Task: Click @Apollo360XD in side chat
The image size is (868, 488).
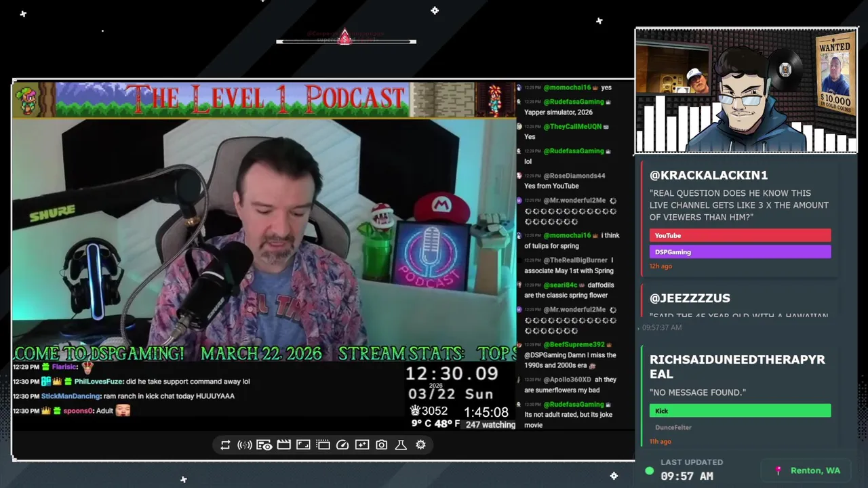Action: (567, 380)
